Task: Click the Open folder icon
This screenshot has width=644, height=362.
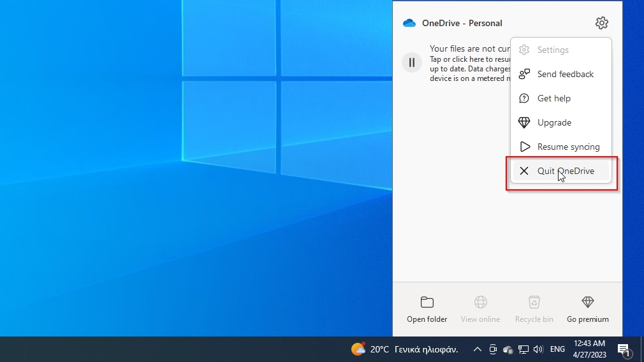Action: click(x=427, y=302)
